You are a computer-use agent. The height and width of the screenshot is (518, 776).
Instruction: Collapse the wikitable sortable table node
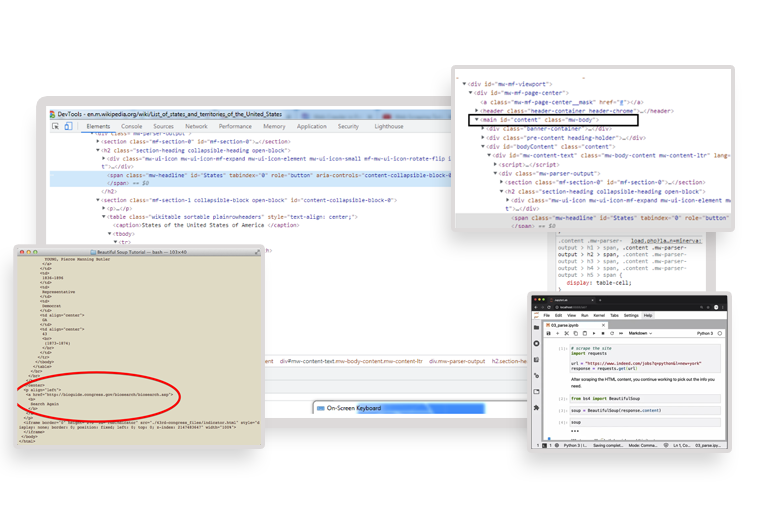(x=103, y=217)
